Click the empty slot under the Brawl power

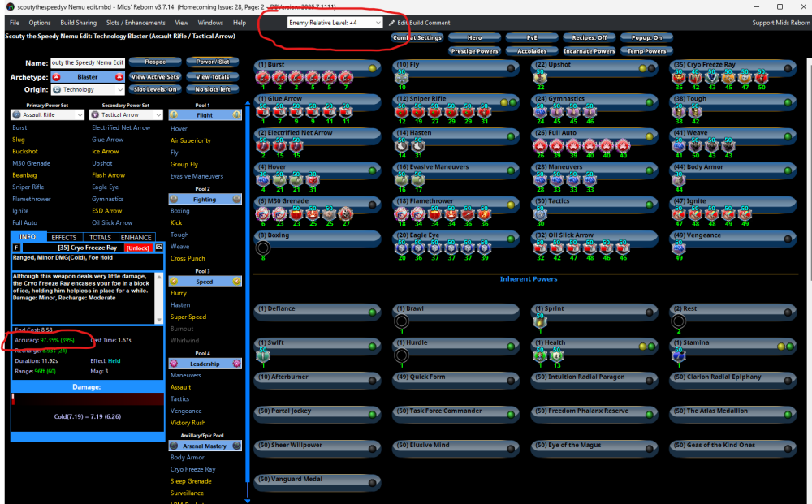[x=401, y=321]
